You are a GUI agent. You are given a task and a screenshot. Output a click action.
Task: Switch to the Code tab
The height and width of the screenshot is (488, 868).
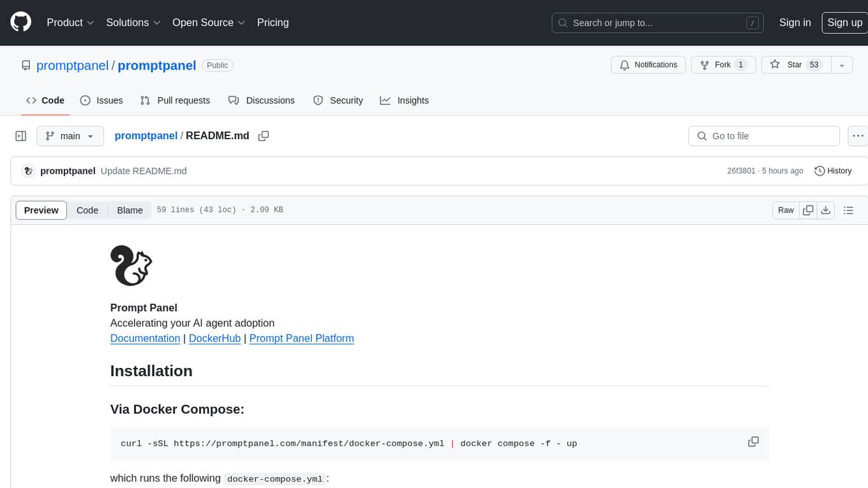click(45, 100)
